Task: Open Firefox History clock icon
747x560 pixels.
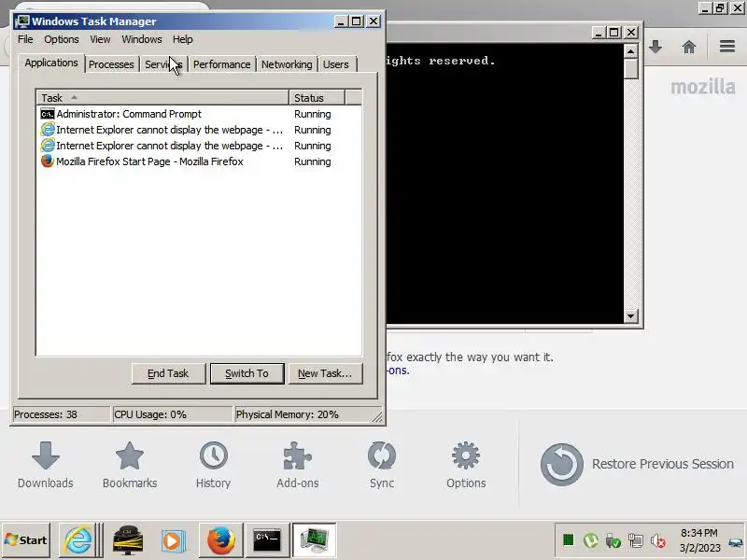Action: [x=214, y=455]
